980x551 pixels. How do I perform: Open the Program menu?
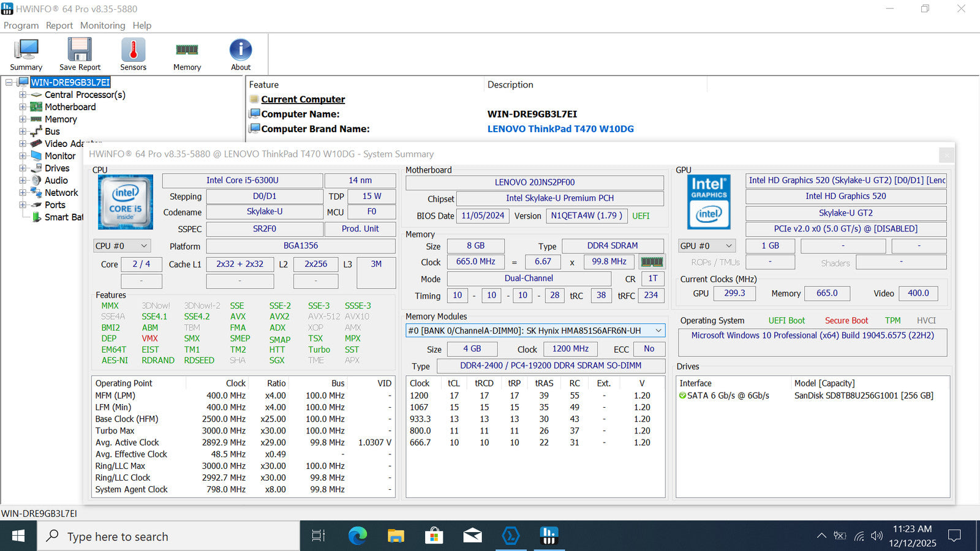point(21,26)
